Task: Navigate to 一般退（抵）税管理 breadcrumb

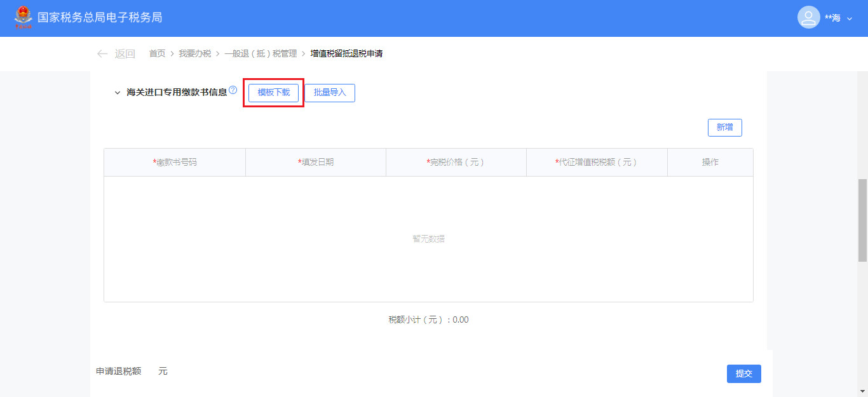Action: 260,54
